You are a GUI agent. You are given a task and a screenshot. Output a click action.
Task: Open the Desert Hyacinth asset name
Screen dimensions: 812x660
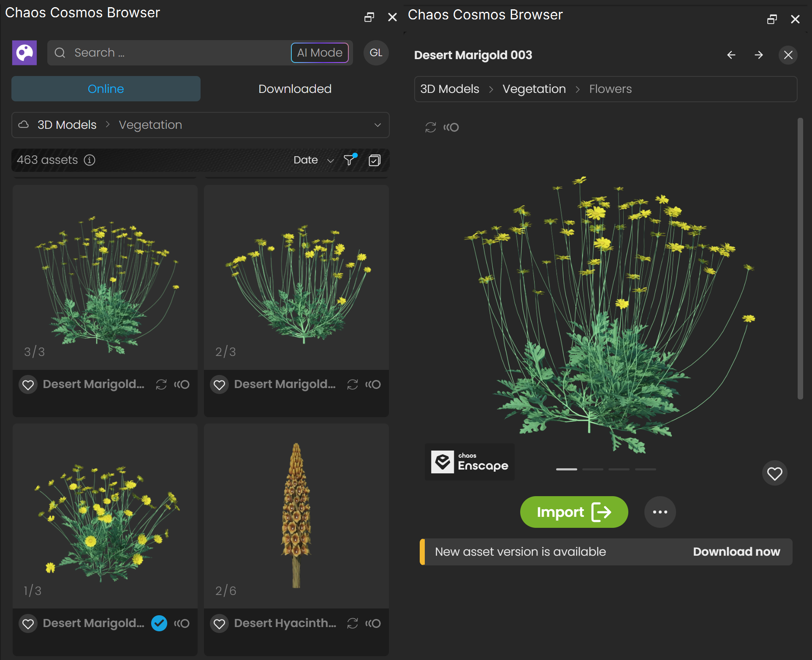point(285,623)
